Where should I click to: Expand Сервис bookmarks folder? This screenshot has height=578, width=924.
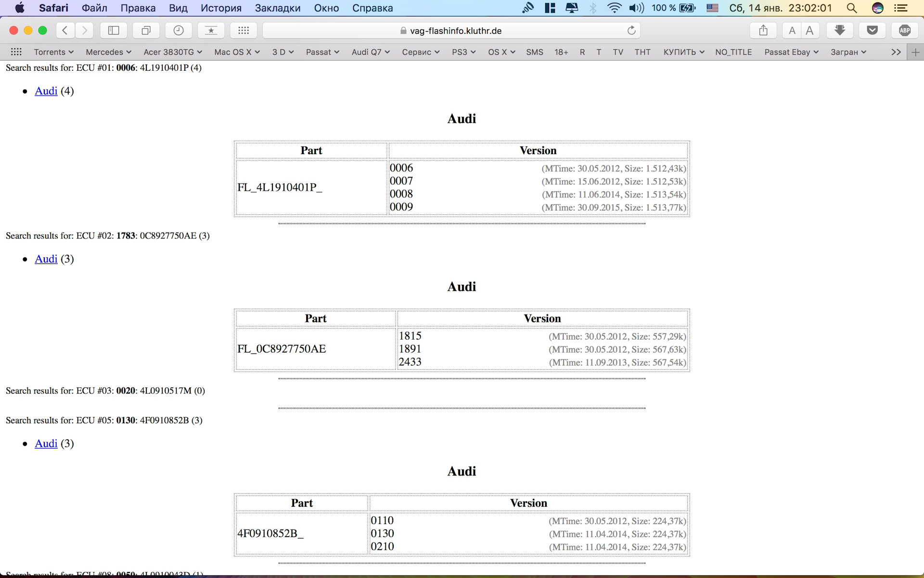[421, 52]
